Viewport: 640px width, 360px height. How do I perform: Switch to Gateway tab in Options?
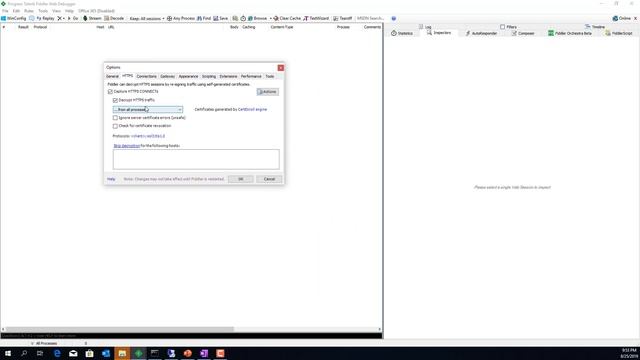167,76
